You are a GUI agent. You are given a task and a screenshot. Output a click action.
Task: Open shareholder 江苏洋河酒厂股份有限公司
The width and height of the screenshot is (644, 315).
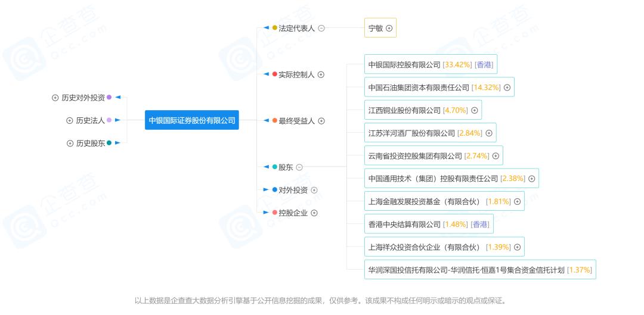(x=431, y=133)
